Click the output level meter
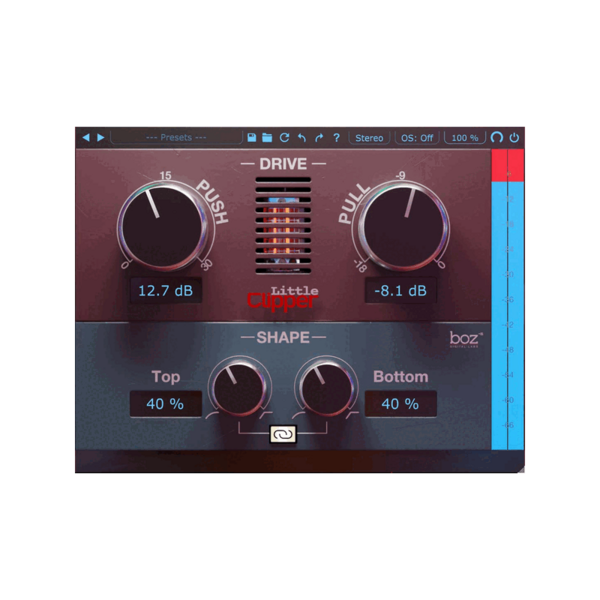The image size is (600, 600). coord(508,299)
